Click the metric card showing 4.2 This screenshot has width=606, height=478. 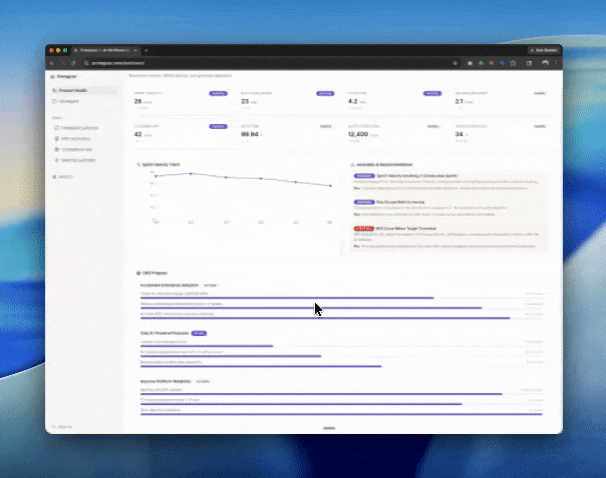coord(395,100)
